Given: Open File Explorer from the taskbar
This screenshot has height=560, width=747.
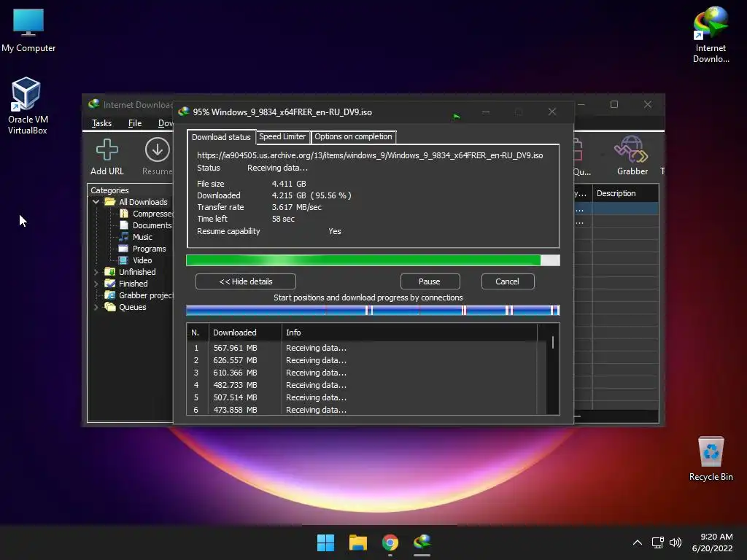Looking at the screenshot, I should click(x=357, y=542).
